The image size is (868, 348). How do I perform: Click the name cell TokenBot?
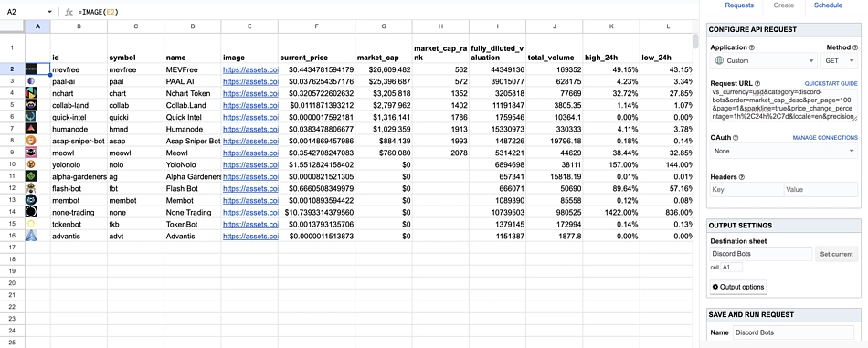[193, 224]
